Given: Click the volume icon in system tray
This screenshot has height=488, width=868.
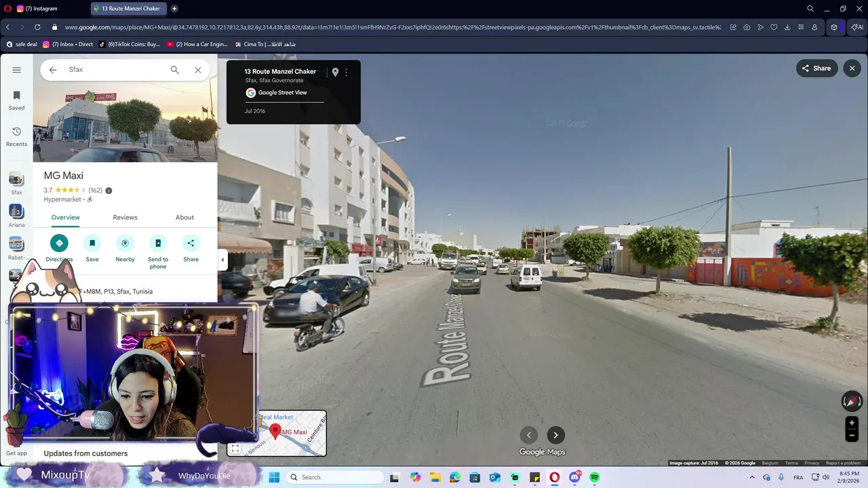Looking at the screenshot, I should coord(827,477).
